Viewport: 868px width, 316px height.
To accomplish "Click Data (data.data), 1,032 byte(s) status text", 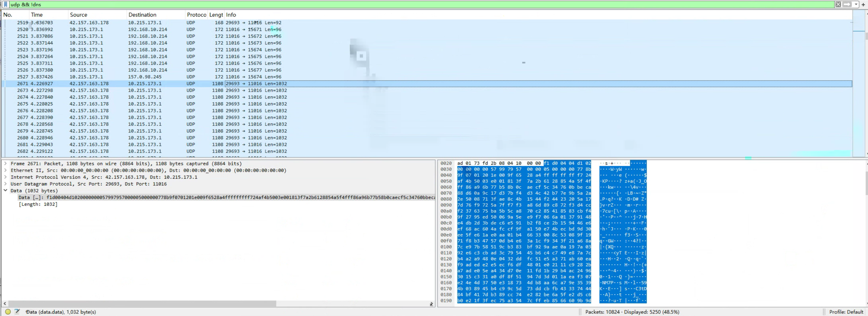I will click(x=61, y=312).
